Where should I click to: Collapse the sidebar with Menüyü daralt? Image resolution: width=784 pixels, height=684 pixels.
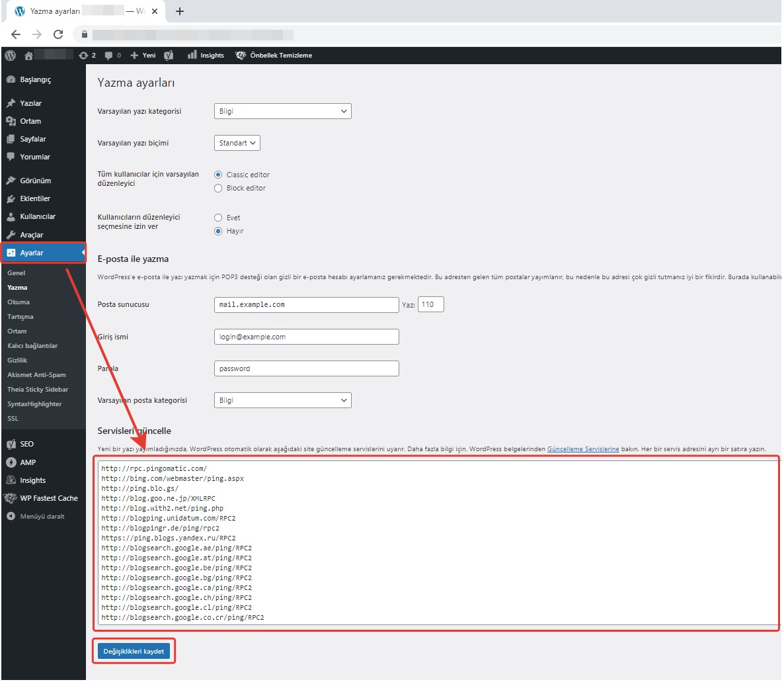pos(42,517)
